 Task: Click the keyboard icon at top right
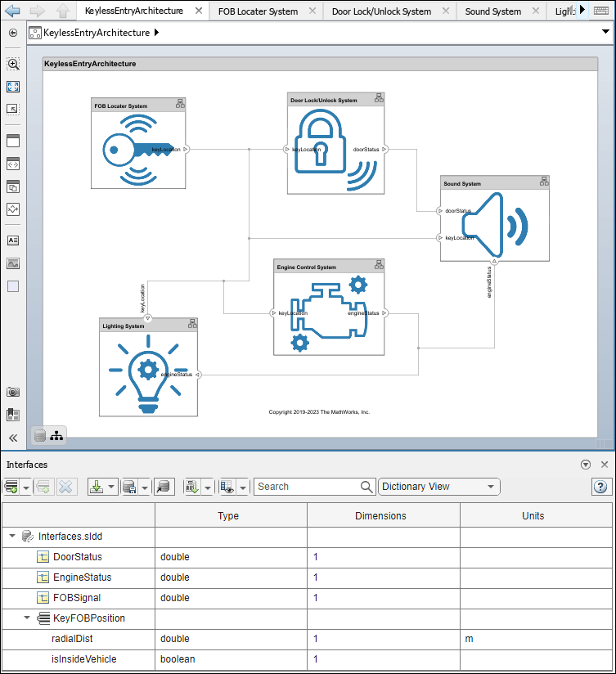(600, 11)
